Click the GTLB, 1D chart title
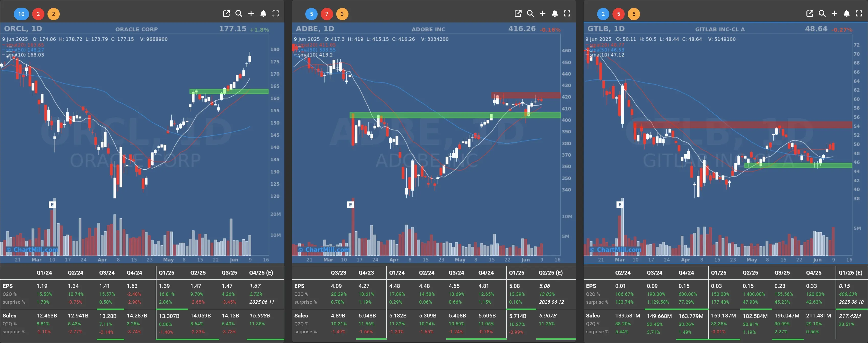 pos(606,29)
